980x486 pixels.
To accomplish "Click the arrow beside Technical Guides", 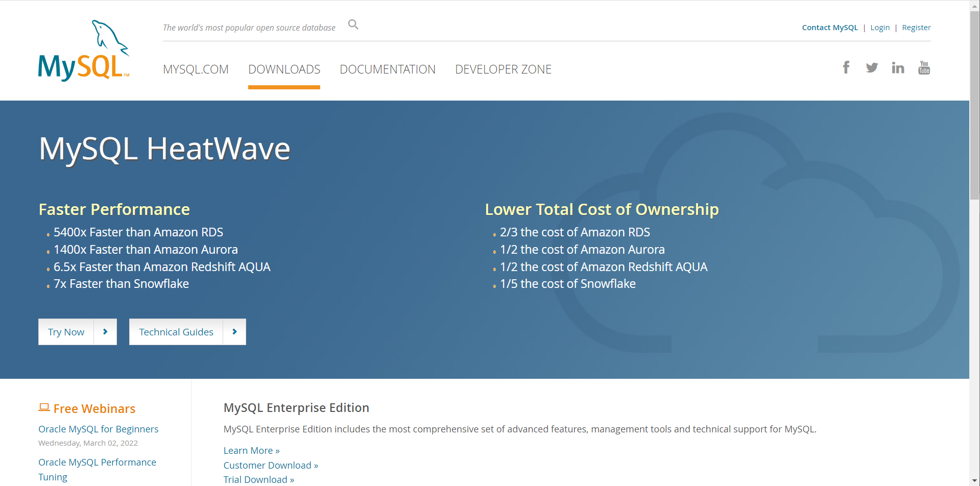I will click(234, 332).
